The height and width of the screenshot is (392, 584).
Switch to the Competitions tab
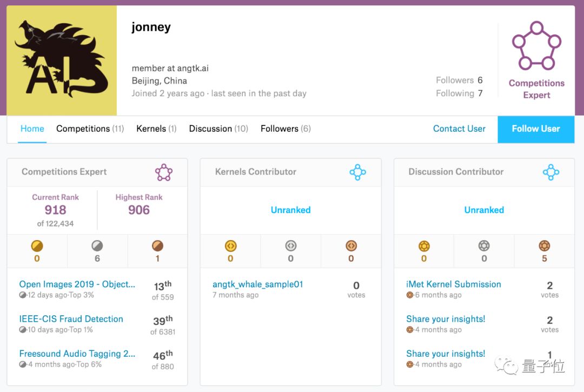(90, 129)
